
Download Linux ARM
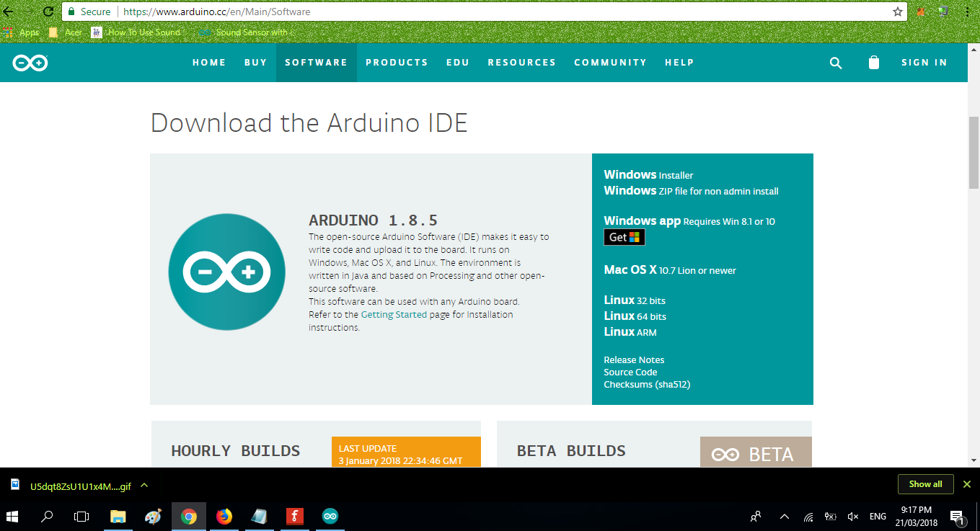[630, 332]
